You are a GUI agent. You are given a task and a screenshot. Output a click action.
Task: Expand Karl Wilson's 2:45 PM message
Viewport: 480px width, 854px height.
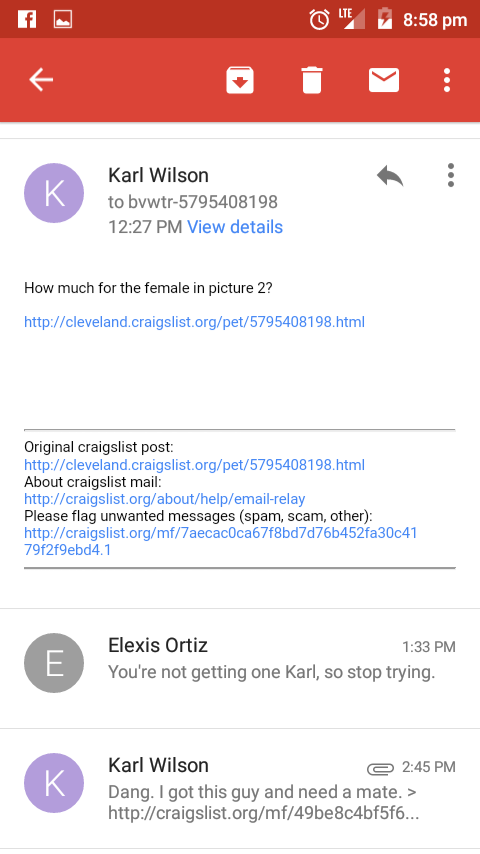click(x=240, y=788)
